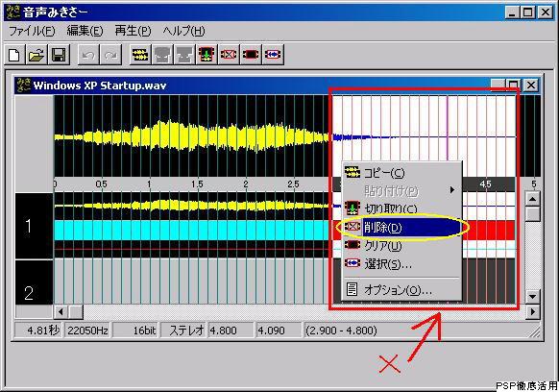Click the Copy icon in context menu
This screenshot has width=559, height=392.
click(x=352, y=172)
